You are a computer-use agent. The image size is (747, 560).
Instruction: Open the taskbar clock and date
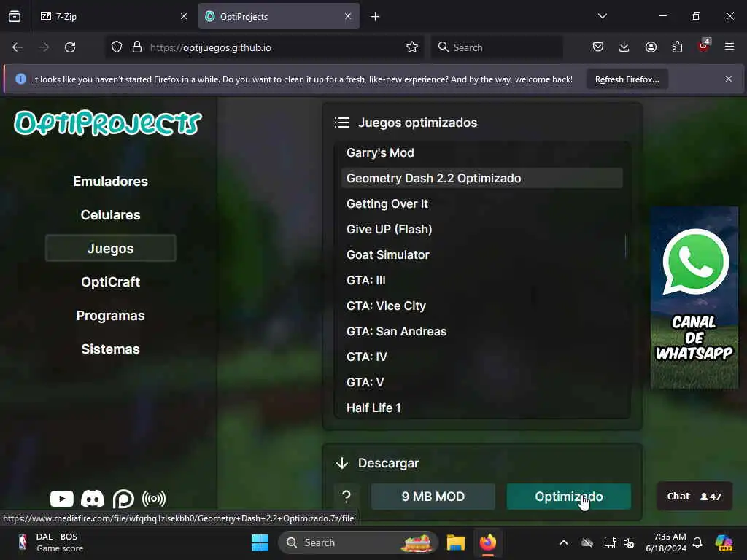pos(666,542)
